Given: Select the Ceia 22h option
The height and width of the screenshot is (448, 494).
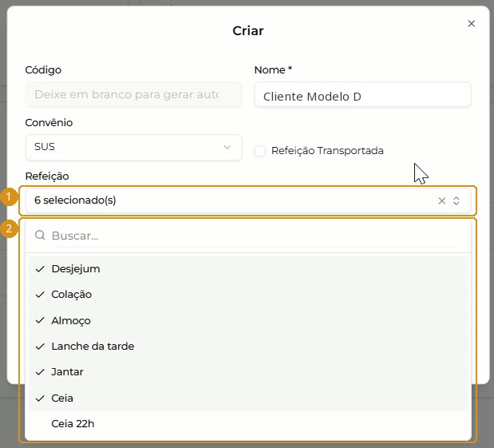Looking at the screenshot, I should pos(248,424).
